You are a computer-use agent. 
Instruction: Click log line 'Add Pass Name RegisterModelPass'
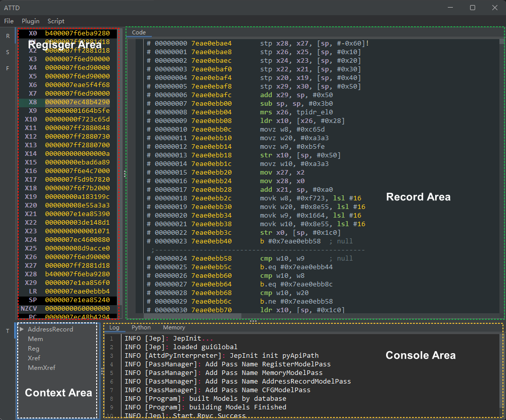[228, 364]
